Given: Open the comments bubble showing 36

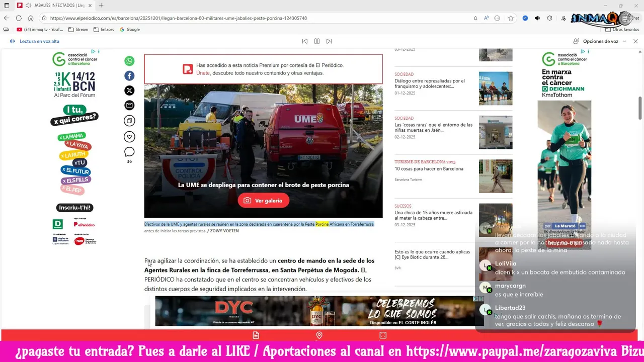Looking at the screenshot, I should coord(129,152).
